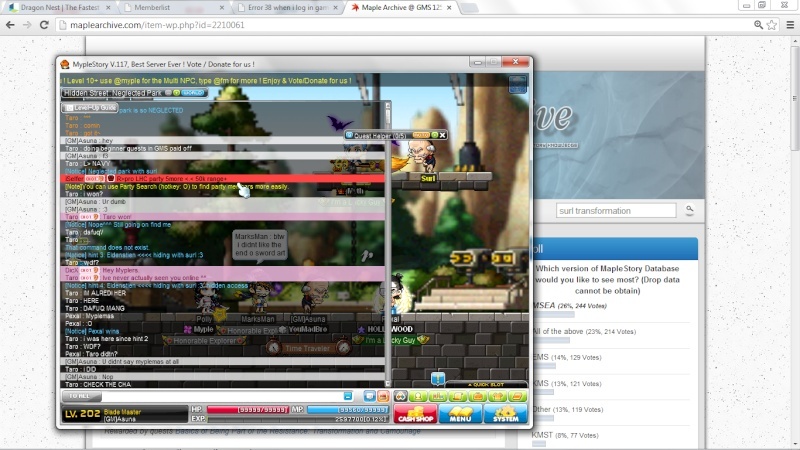Click the Quest Helper blue icon
The image size is (800, 450).
[x=349, y=135]
